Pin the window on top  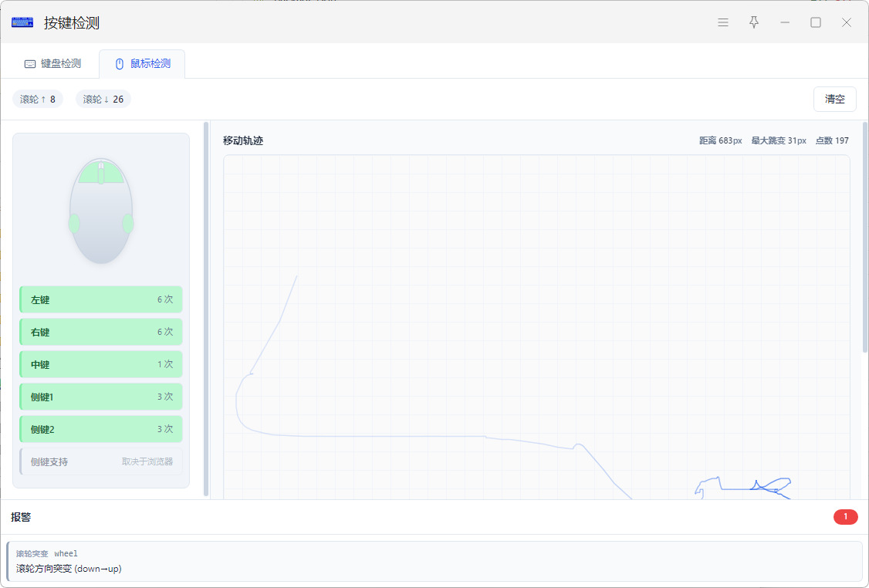tap(754, 22)
